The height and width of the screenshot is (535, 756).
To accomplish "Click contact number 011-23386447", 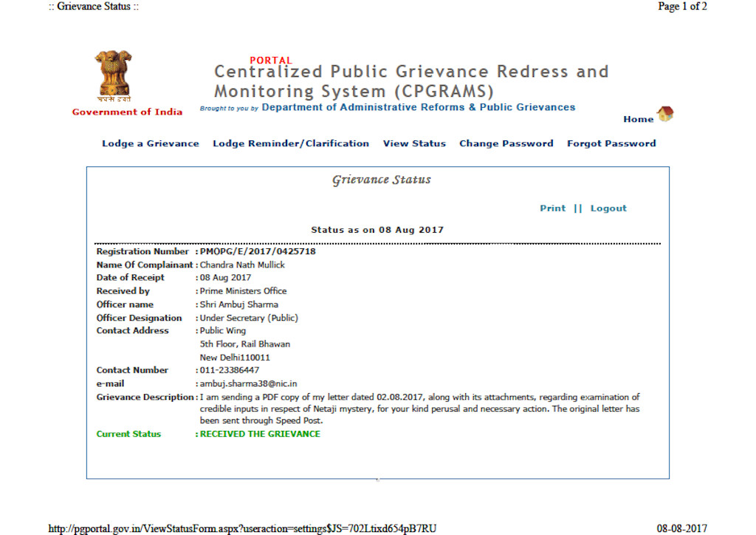I will [x=230, y=370].
